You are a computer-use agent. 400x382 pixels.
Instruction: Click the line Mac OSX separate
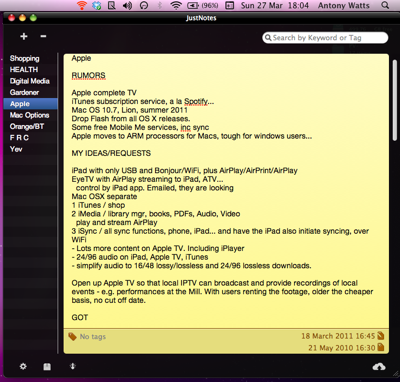(x=104, y=197)
